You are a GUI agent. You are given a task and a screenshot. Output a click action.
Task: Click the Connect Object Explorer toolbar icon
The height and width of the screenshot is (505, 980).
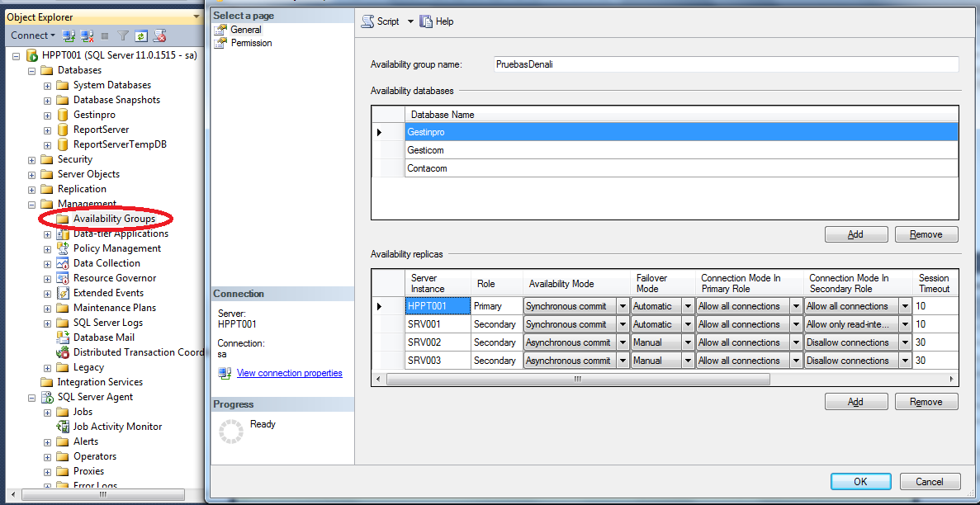coord(69,35)
